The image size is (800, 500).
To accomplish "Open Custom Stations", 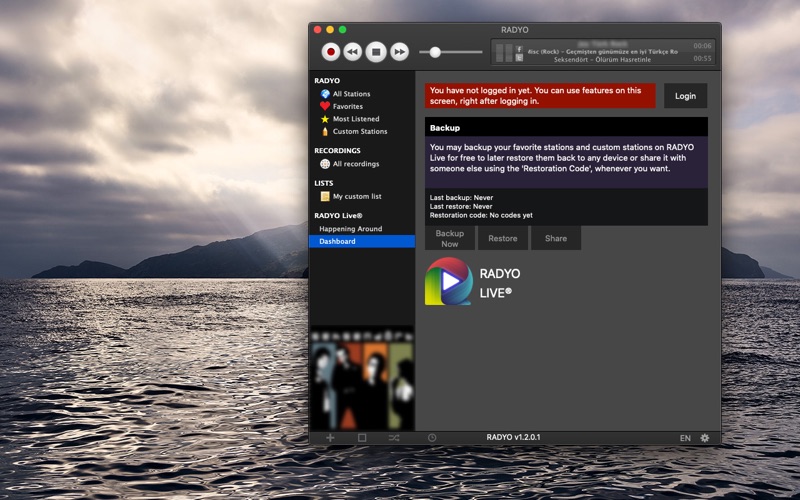I will click(x=362, y=131).
